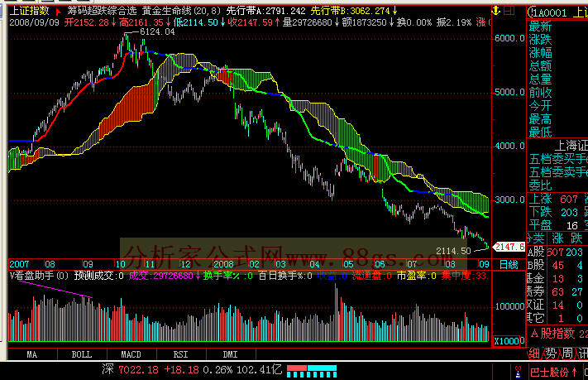Image resolution: width=588 pixels, height=380 pixels.
Task: Click the signal antenna status icon
Action: pyautogui.click(x=518, y=372)
